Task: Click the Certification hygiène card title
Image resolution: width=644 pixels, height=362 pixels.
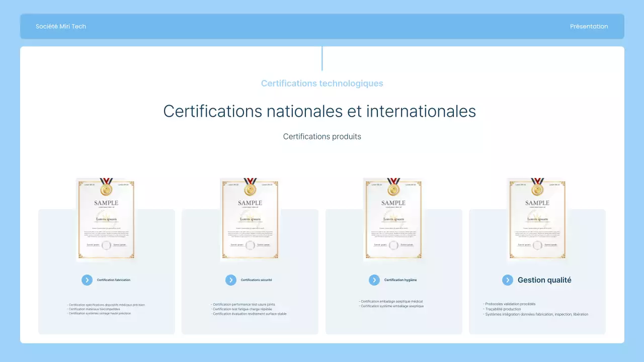Action: click(x=400, y=280)
